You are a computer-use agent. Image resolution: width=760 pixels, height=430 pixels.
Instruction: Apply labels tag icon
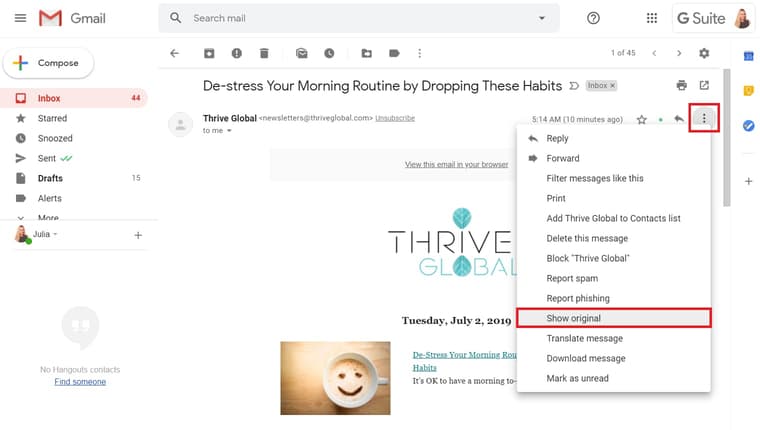[394, 53]
